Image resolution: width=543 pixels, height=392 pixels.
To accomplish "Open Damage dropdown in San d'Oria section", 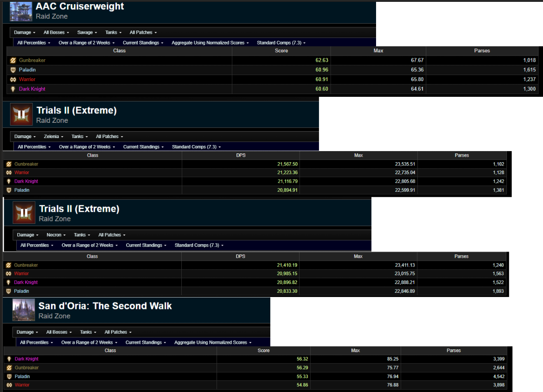I will click(x=27, y=332).
